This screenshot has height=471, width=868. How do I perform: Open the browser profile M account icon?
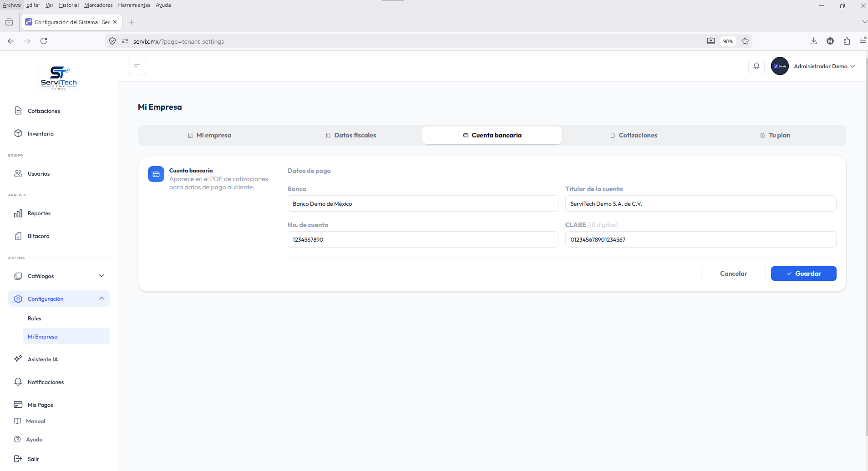click(830, 41)
